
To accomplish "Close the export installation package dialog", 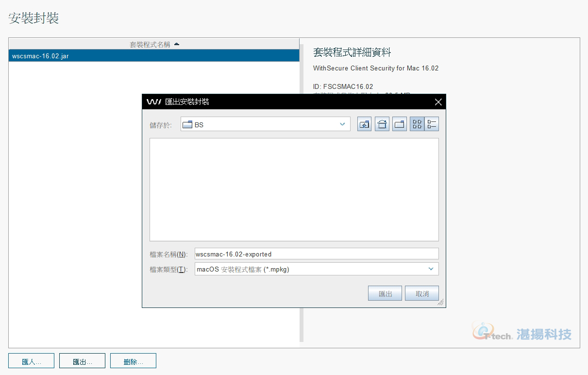I will click(438, 102).
